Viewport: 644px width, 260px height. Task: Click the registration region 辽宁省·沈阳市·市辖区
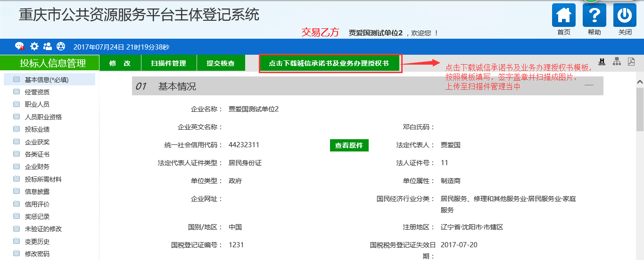click(472, 227)
